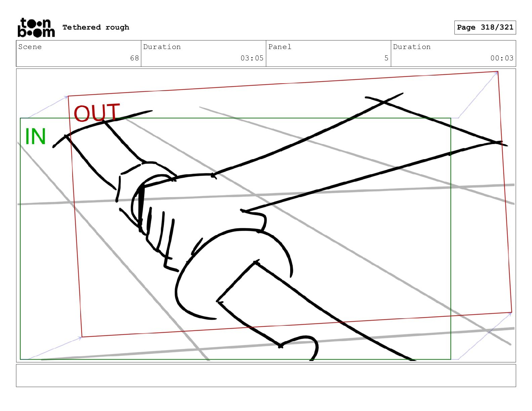
Task: Click the 'Page 318/321' indicator
Action: coord(485,27)
